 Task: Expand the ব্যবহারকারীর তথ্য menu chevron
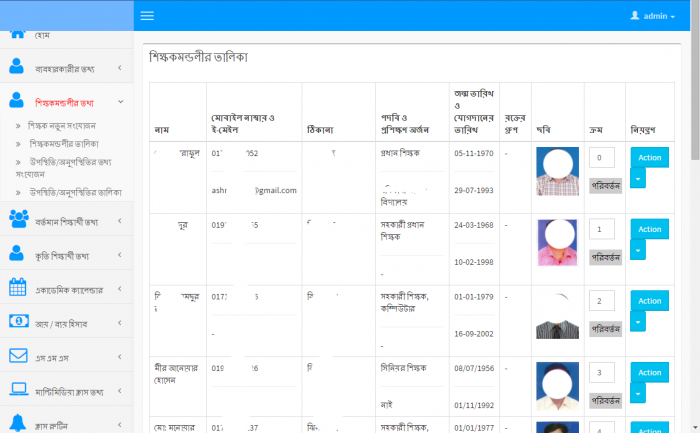click(120, 68)
